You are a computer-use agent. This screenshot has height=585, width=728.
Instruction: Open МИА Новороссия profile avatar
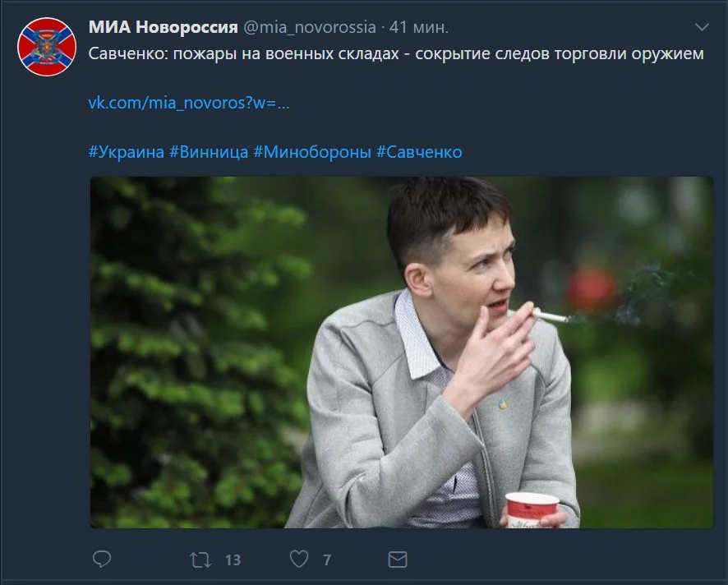47,47
